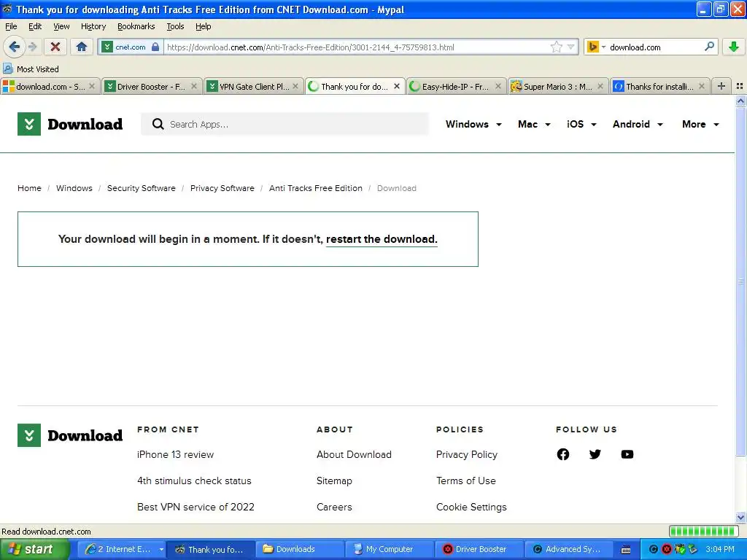The image size is (747, 560).
Task: Click the list all tabs grid icon
Action: click(x=740, y=86)
